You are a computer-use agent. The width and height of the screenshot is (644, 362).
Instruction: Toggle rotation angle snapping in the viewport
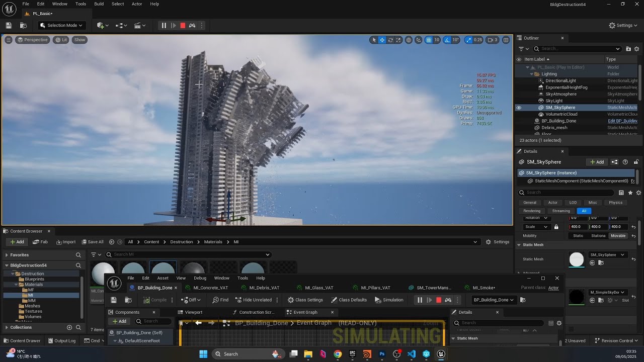(447, 40)
